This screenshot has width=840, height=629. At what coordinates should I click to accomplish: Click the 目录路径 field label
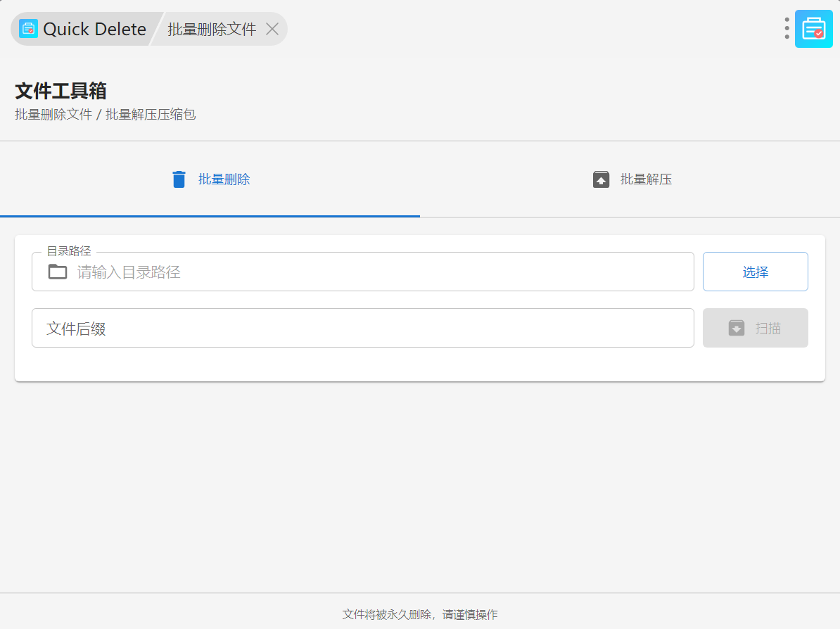tap(69, 251)
